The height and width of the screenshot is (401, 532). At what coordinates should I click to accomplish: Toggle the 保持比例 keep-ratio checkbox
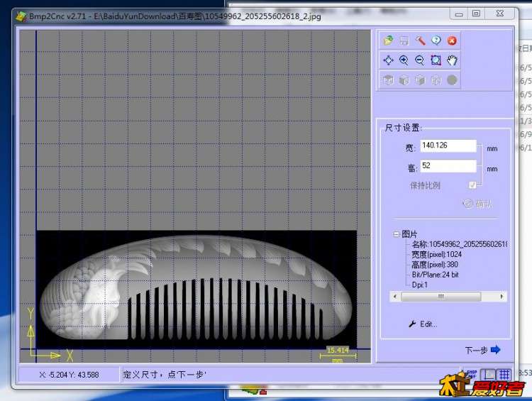click(472, 185)
